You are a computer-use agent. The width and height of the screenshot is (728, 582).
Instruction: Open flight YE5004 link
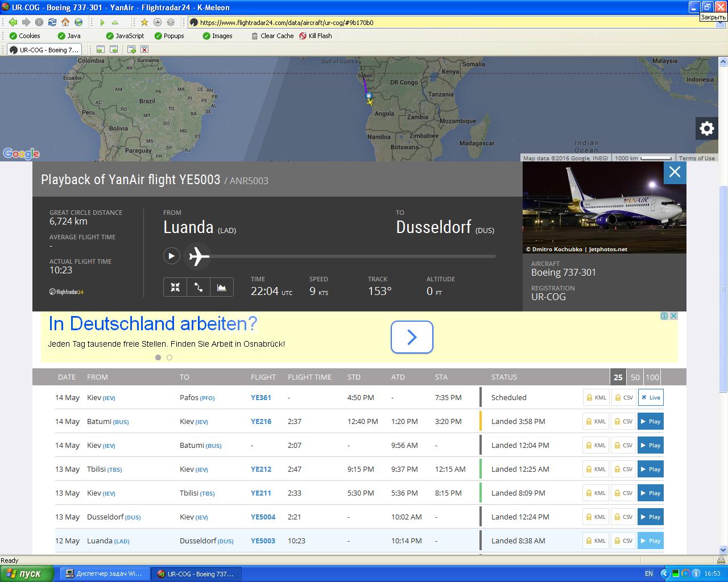(x=263, y=517)
